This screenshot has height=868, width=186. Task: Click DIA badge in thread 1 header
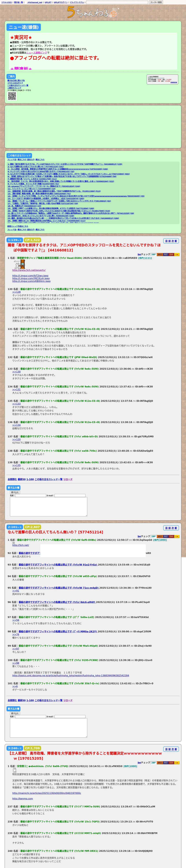pos(171,254)
